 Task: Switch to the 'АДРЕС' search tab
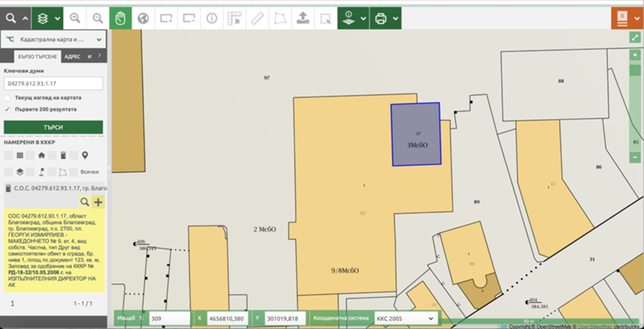[70, 57]
